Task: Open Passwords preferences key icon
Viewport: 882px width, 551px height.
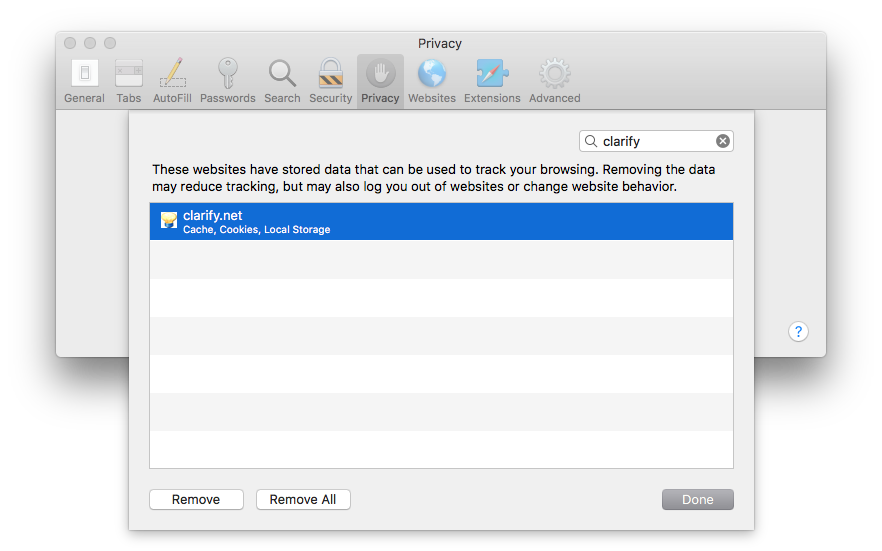Action: coord(227,81)
